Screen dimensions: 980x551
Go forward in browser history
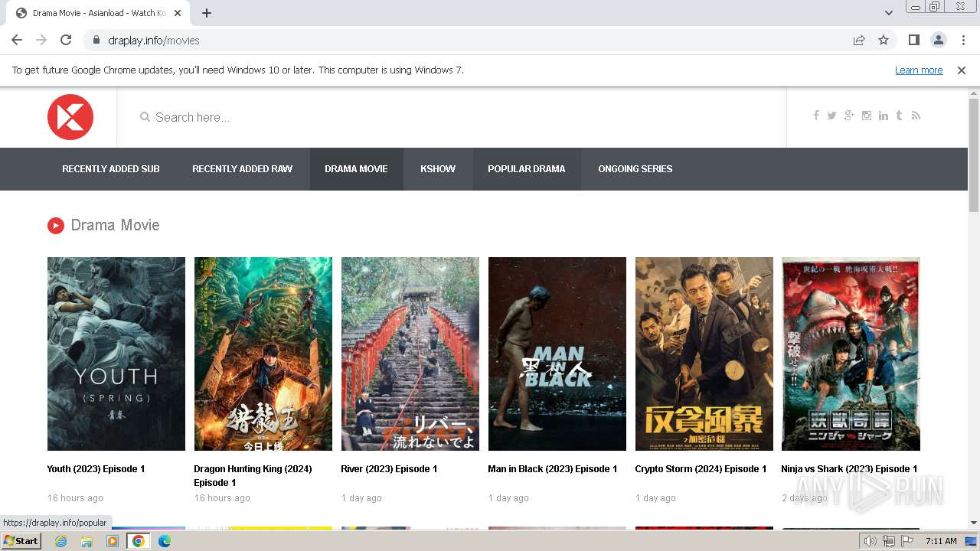[x=41, y=40]
